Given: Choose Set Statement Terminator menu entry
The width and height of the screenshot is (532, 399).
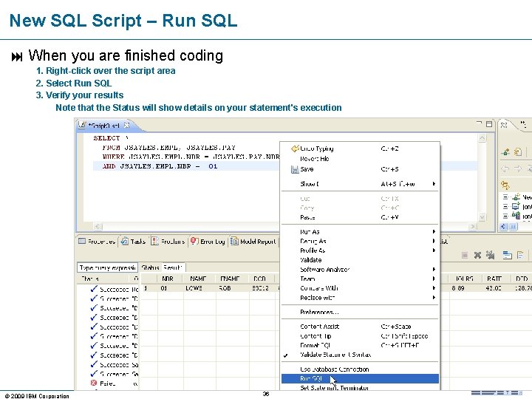Looking at the screenshot, I should tap(360, 387).
